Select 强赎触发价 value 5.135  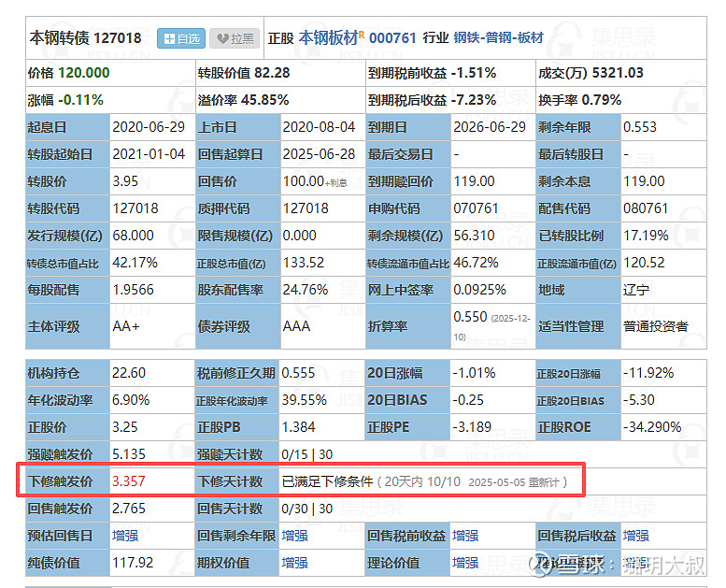tap(129, 454)
